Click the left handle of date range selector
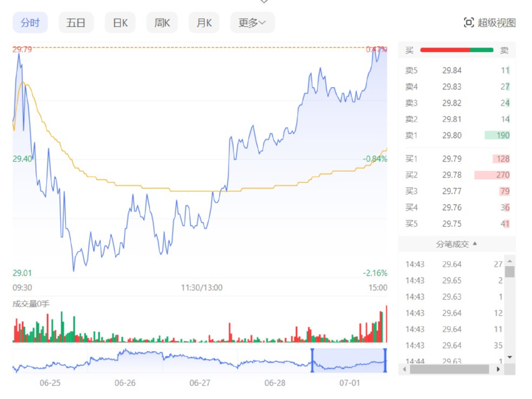This screenshot has height=399, width=532. pos(312,360)
